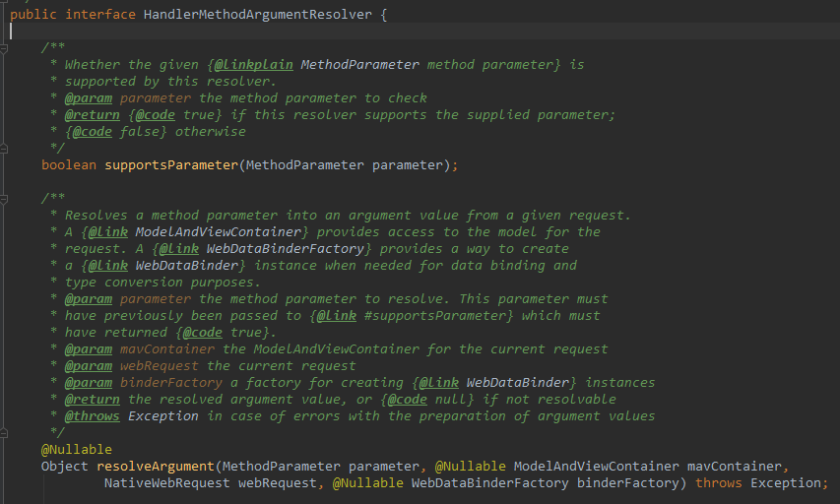Click the 'interface' keyword
Viewport: 840px width, 504px height.
coord(100,15)
